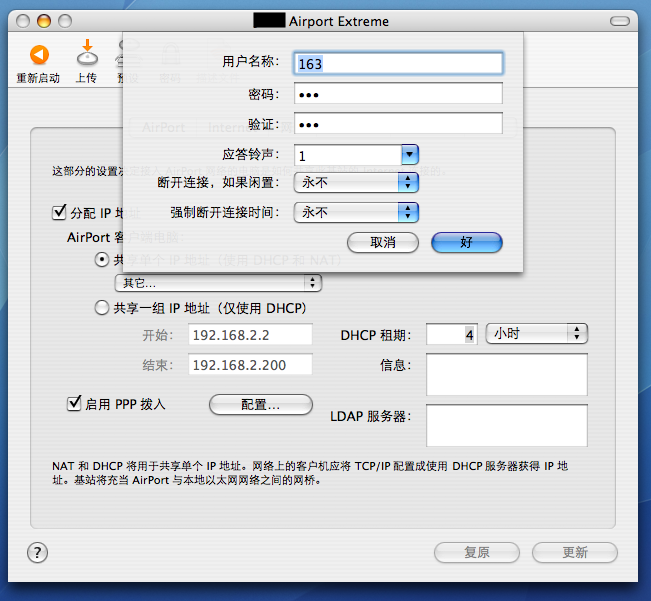
Task: Click the password (密码) field
Action: point(398,93)
